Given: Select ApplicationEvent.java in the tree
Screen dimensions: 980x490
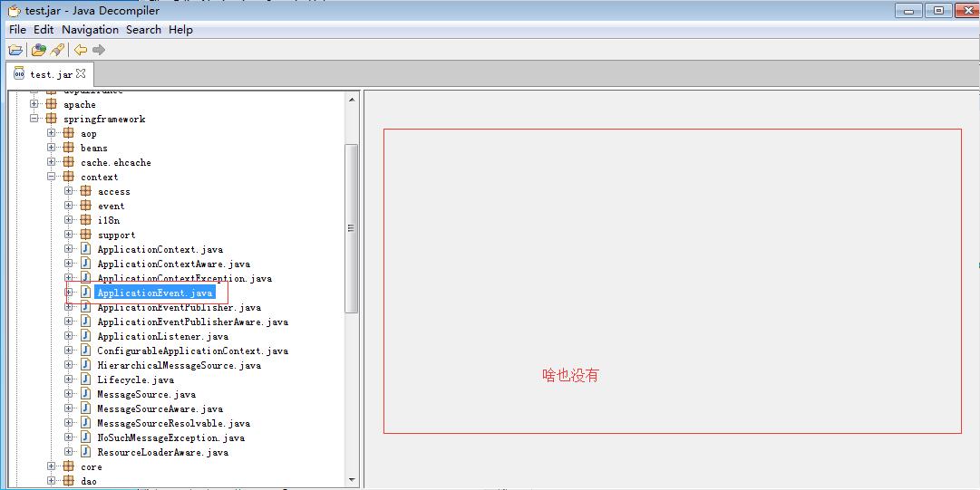Looking at the screenshot, I should (155, 293).
